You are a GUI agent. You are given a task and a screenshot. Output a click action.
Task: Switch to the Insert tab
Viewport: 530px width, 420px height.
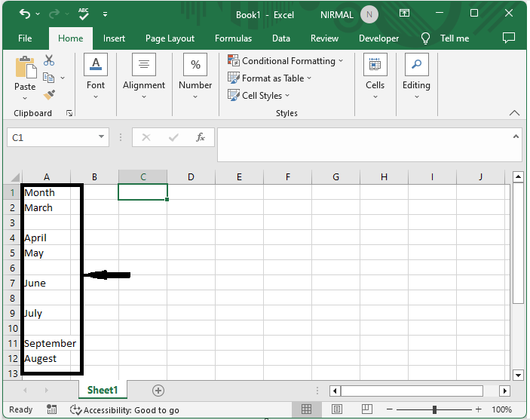114,38
